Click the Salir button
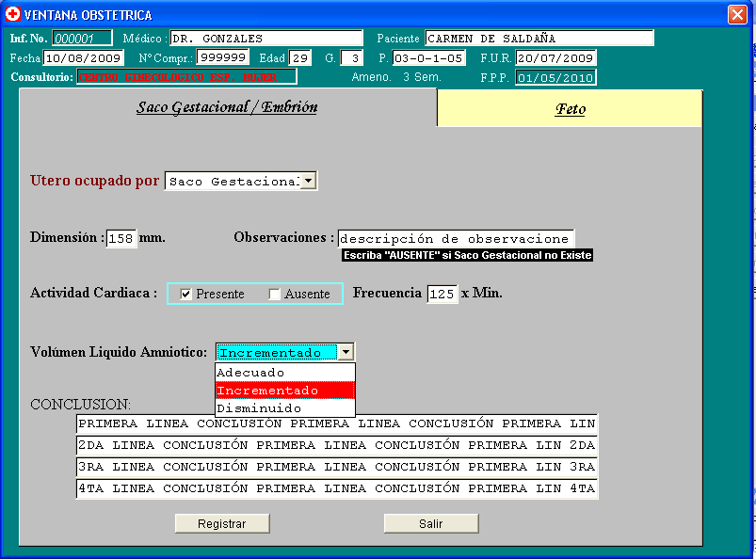The image size is (756, 559). pyautogui.click(x=431, y=524)
